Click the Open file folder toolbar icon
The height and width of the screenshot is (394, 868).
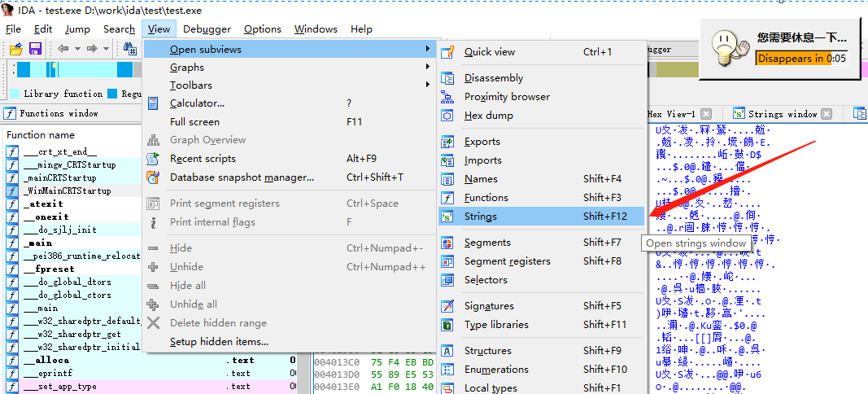(16, 49)
